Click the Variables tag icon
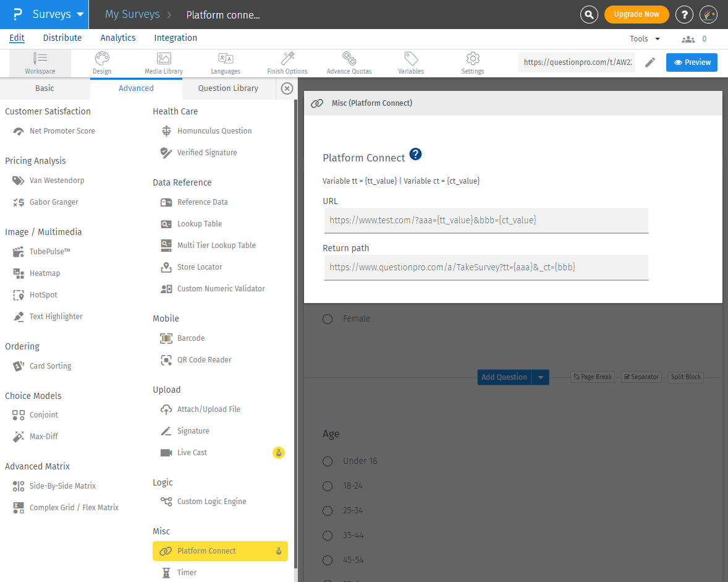This screenshot has width=728, height=582. (x=411, y=59)
